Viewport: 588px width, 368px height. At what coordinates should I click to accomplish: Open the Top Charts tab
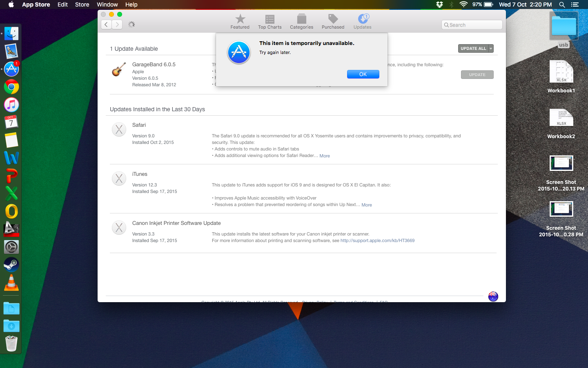pyautogui.click(x=270, y=22)
